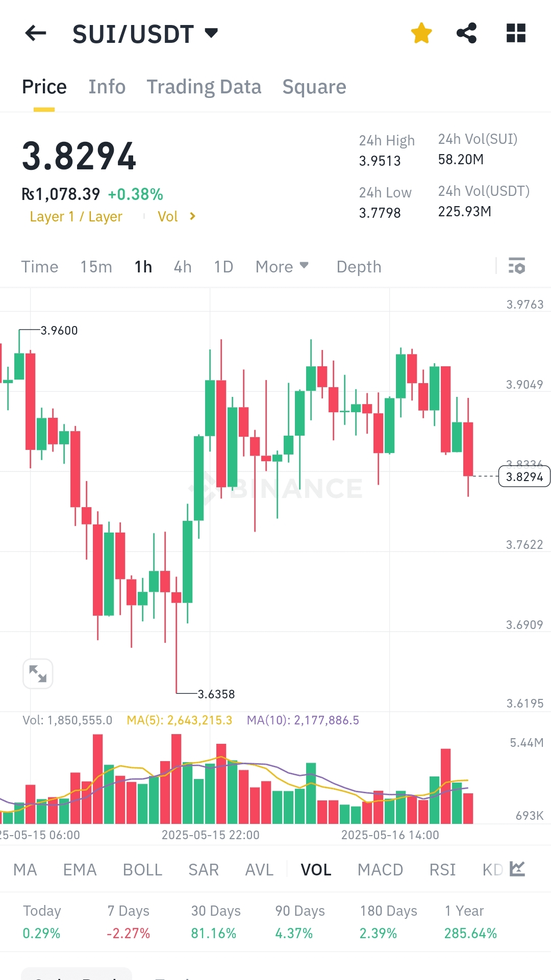Tap the tallest red volume bar
This screenshot has width=551, height=980.
97,778
